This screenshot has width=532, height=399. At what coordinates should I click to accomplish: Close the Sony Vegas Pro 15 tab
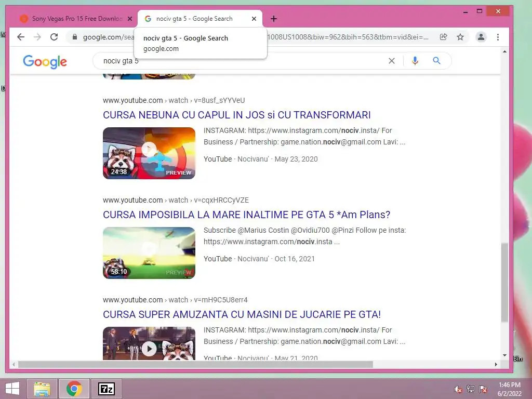tap(129, 19)
